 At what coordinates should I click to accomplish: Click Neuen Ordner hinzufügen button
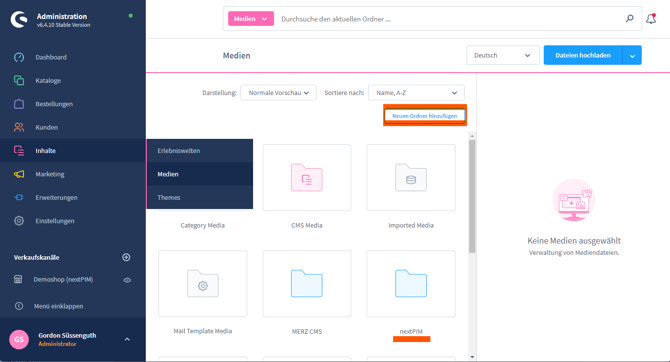[x=425, y=116]
